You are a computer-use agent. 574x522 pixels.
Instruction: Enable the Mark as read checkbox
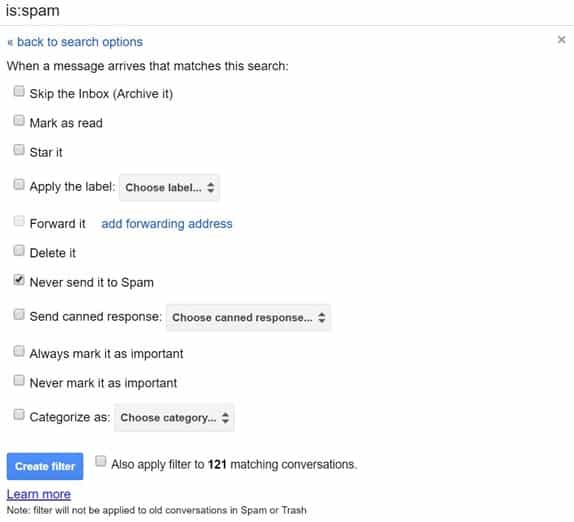click(19, 120)
